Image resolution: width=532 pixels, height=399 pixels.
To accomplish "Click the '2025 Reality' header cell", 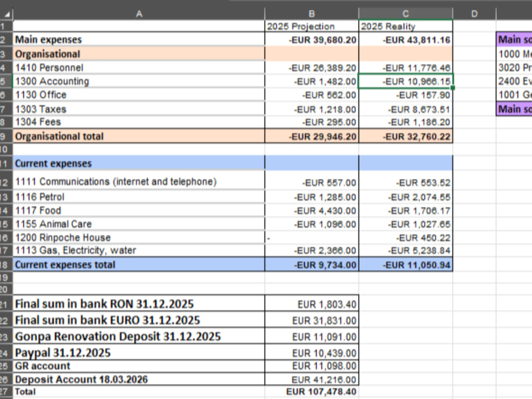I will point(405,27).
